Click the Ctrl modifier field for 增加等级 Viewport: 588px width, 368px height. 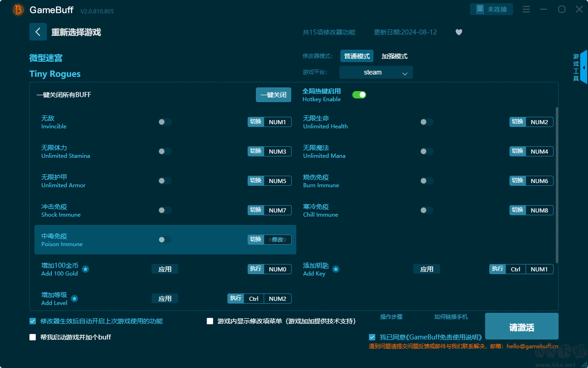pos(254,299)
